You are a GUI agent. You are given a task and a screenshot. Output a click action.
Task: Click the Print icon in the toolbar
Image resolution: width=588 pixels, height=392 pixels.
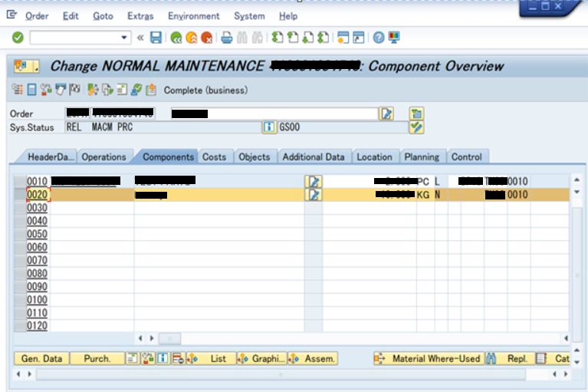tap(227, 38)
